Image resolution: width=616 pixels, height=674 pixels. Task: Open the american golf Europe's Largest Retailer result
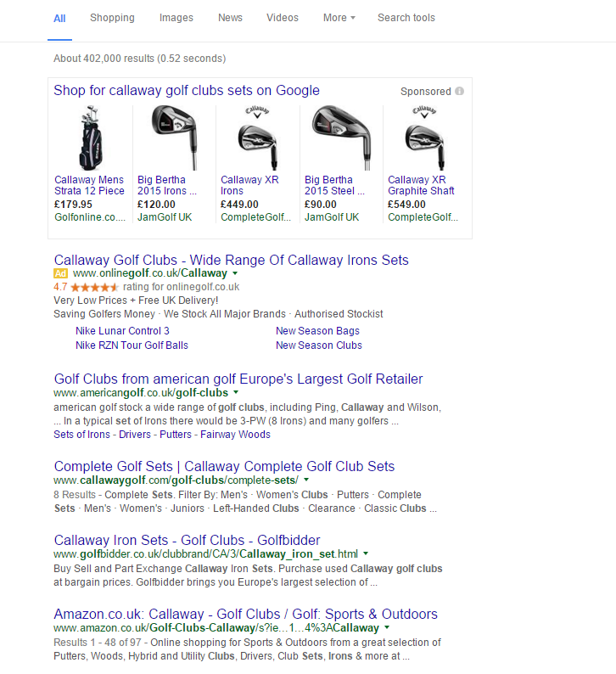238,379
